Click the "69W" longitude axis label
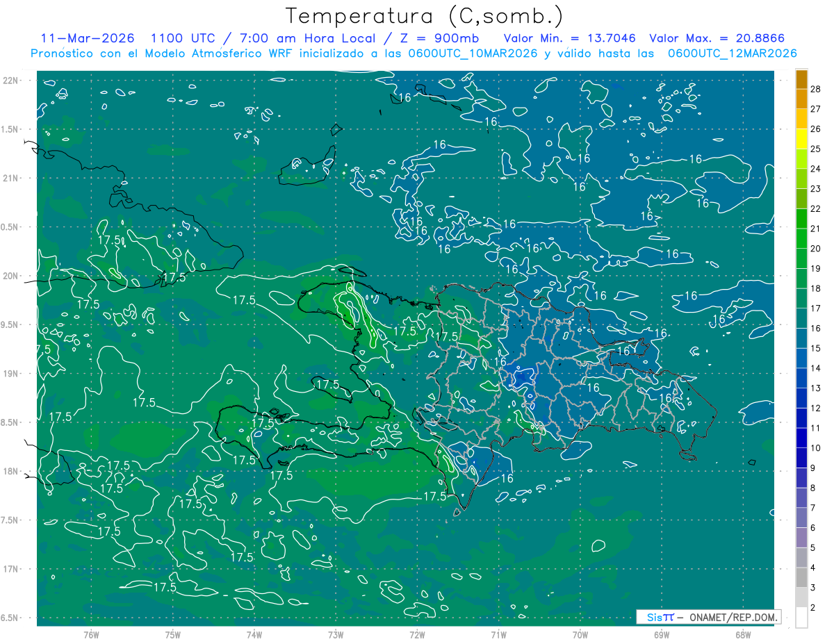834x644 pixels. pyautogui.click(x=662, y=634)
